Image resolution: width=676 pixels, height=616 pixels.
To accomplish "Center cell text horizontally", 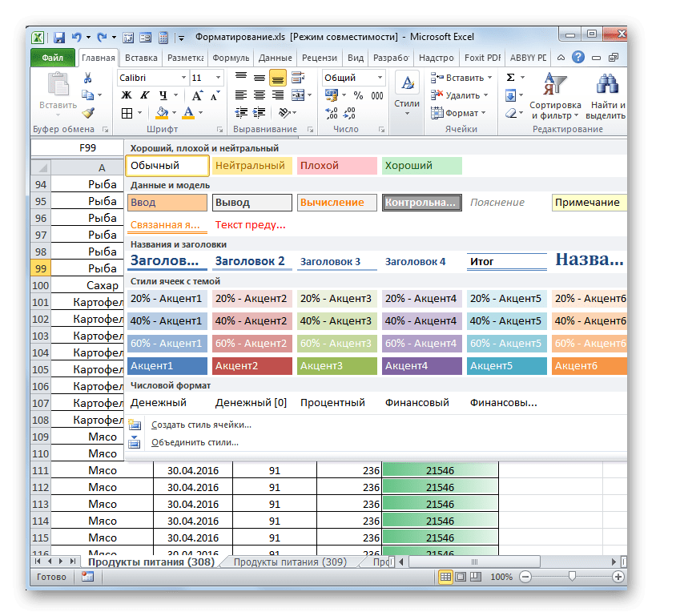I will pyautogui.click(x=259, y=95).
